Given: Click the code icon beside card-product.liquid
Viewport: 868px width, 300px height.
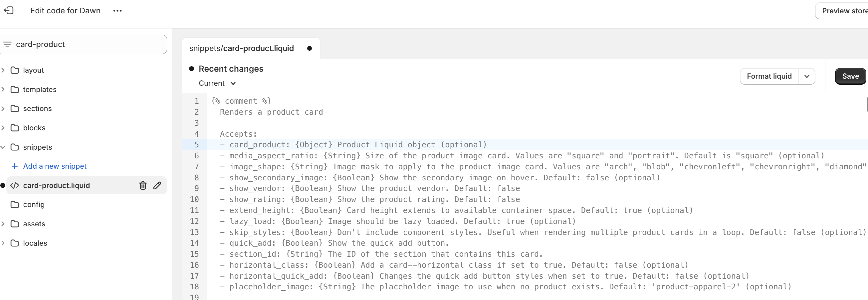Looking at the screenshot, I should [x=15, y=185].
